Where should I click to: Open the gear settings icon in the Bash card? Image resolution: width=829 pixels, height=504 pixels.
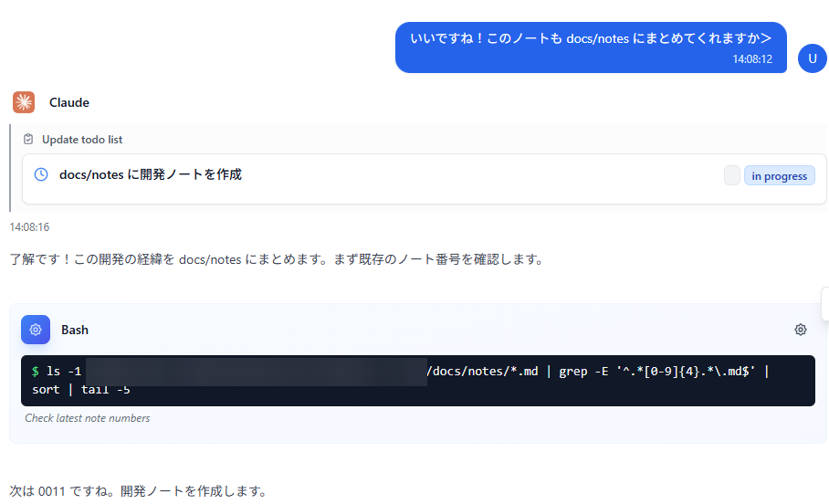(800, 330)
